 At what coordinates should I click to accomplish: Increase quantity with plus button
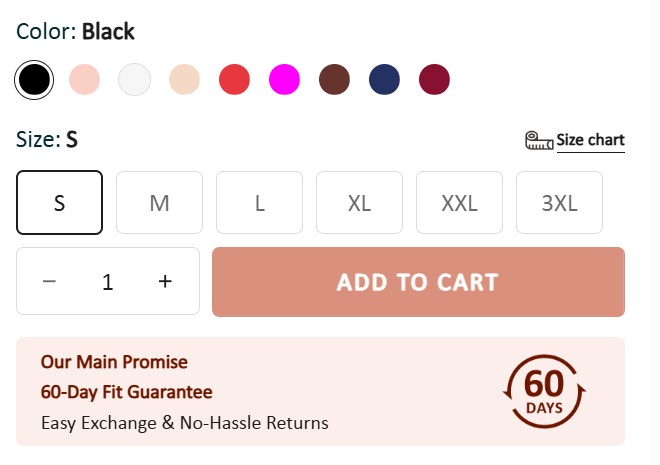point(166,282)
